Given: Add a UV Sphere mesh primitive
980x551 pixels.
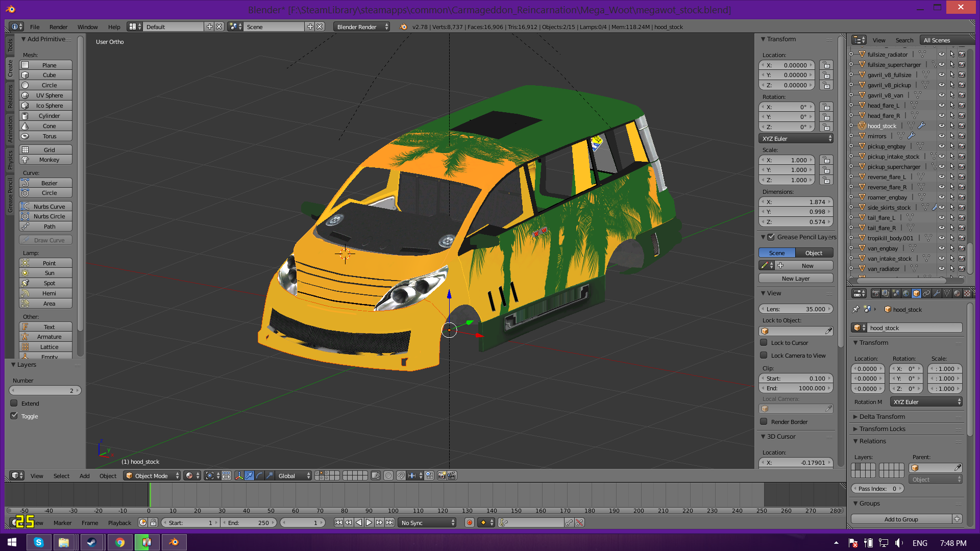Looking at the screenshot, I should click(45, 95).
